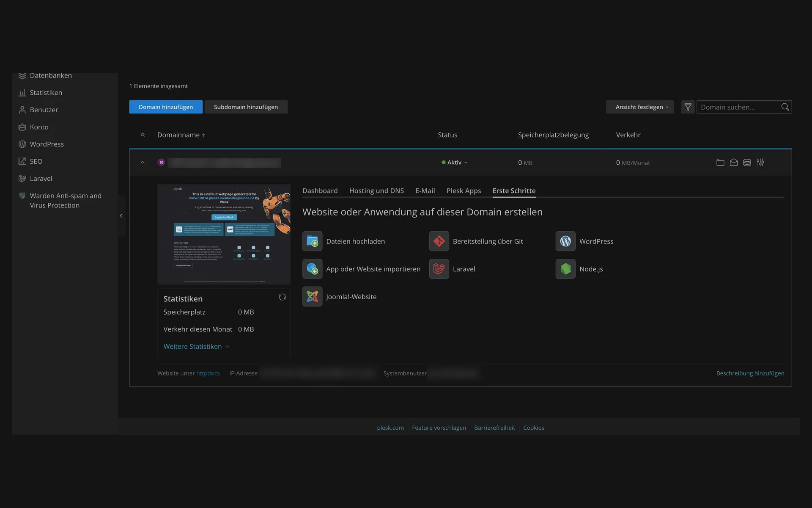
Task: Click the Verkehr column header
Action: (x=628, y=135)
